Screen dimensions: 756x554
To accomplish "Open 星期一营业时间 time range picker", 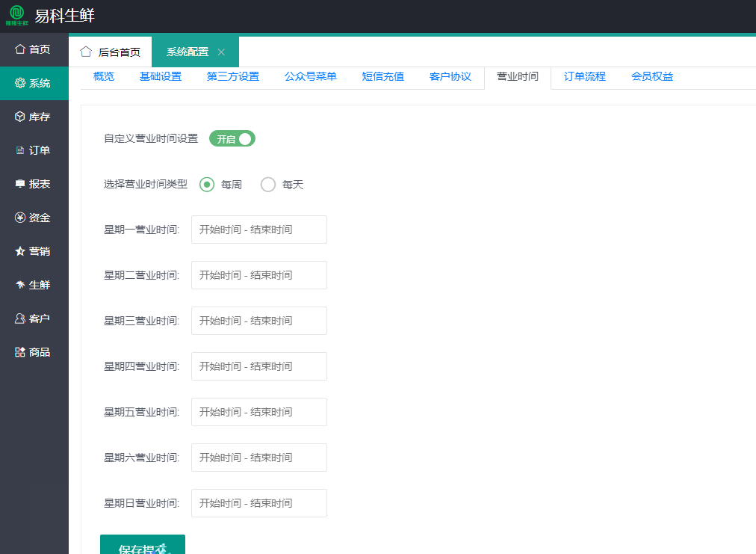I will [258, 230].
